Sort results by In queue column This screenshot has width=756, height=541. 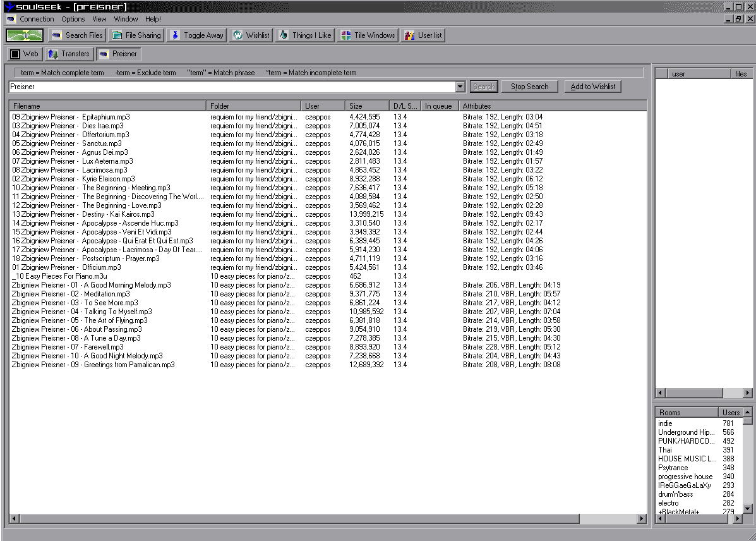[439, 106]
